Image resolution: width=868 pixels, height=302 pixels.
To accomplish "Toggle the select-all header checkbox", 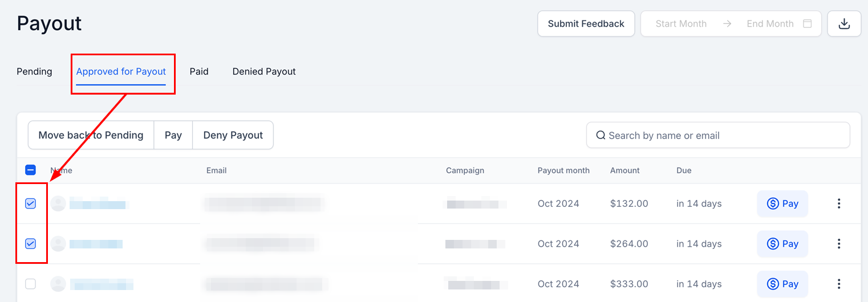I will pos(31,170).
